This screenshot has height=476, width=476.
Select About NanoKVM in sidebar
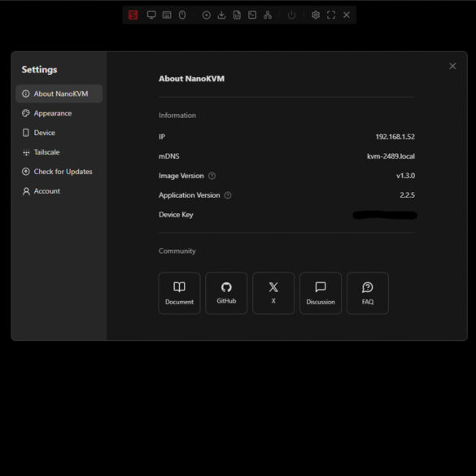coord(59,94)
